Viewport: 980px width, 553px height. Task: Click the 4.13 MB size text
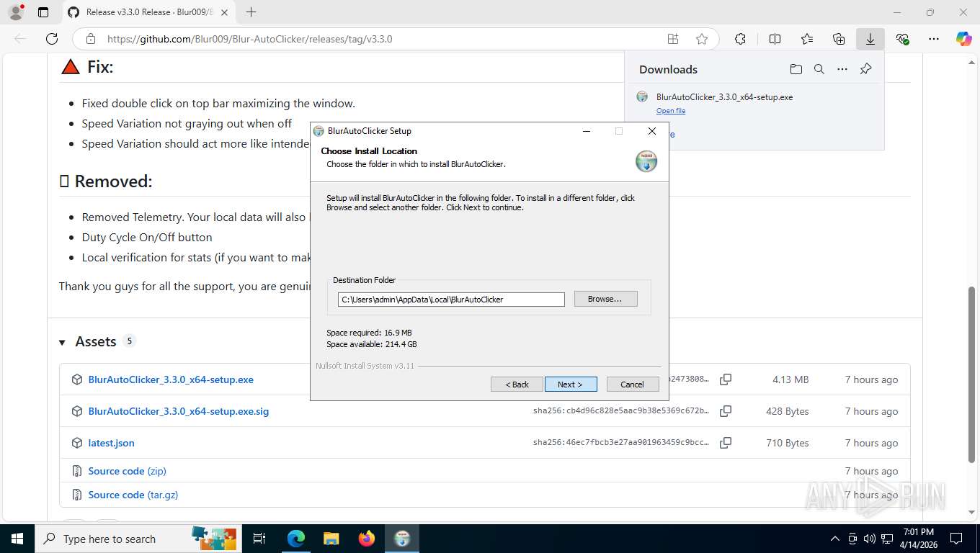click(x=790, y=379)
